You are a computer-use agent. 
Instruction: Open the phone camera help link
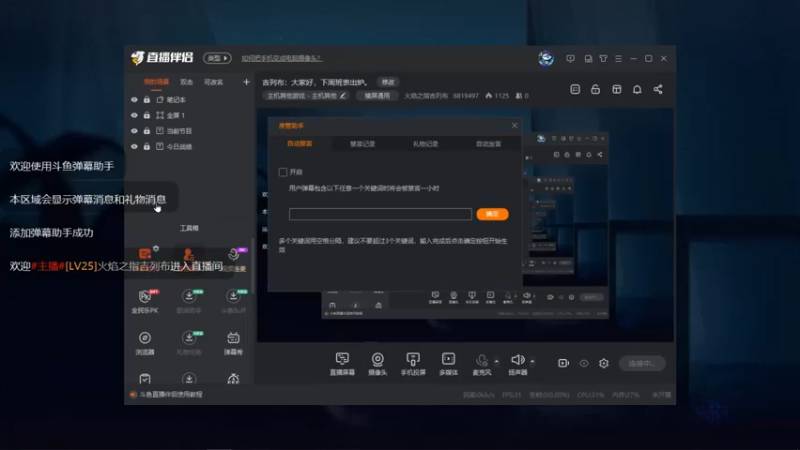coord(282,58)
